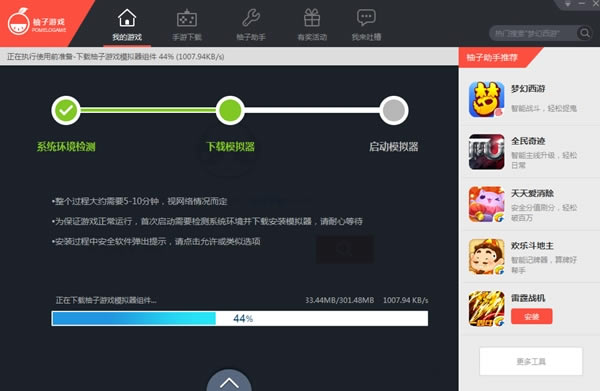
Task: Click the 天天爱消除 title text
Action: 532,193
